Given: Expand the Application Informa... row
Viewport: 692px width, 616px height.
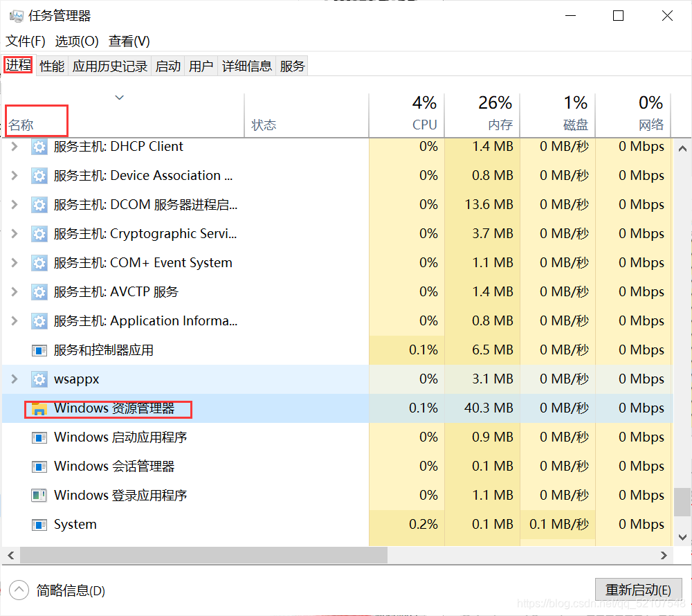Looking at the screenshot, I should 14,320.
